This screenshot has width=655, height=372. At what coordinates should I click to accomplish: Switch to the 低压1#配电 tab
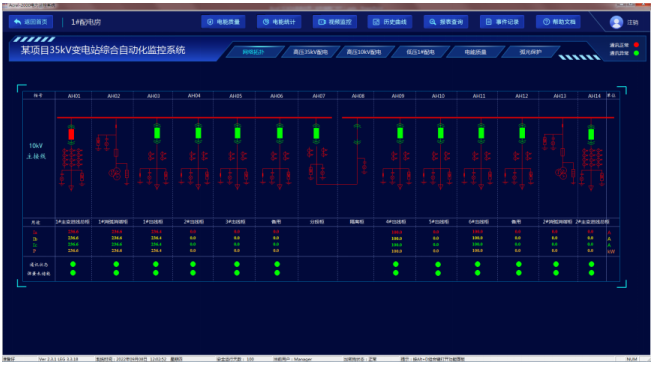point(420,52)
